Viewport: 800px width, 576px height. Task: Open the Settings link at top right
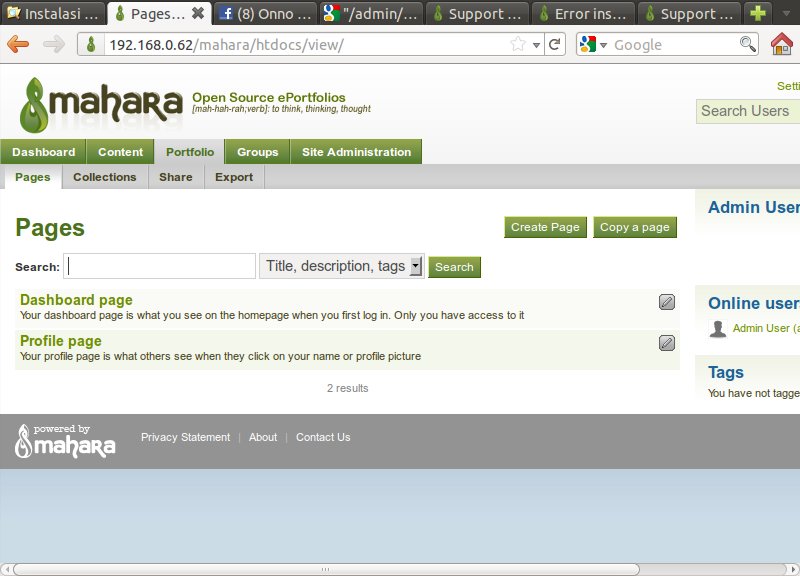tap(788, 86)
